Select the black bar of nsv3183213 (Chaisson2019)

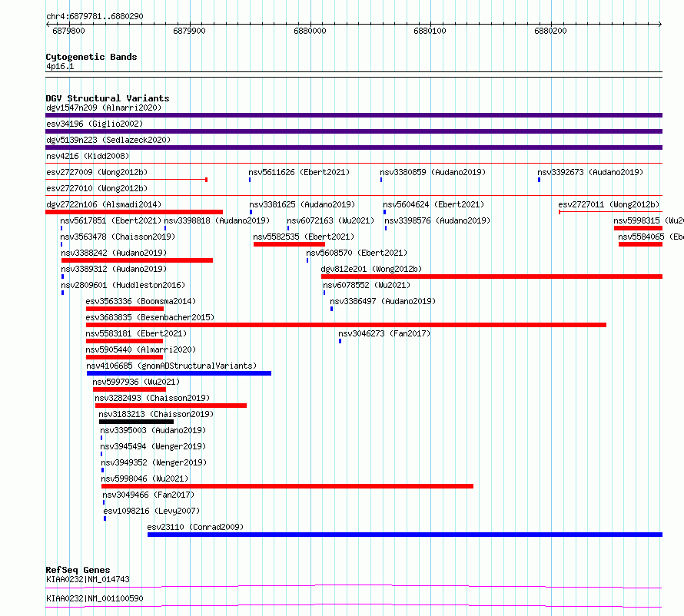pyautogui.click(x=136, y=422)
